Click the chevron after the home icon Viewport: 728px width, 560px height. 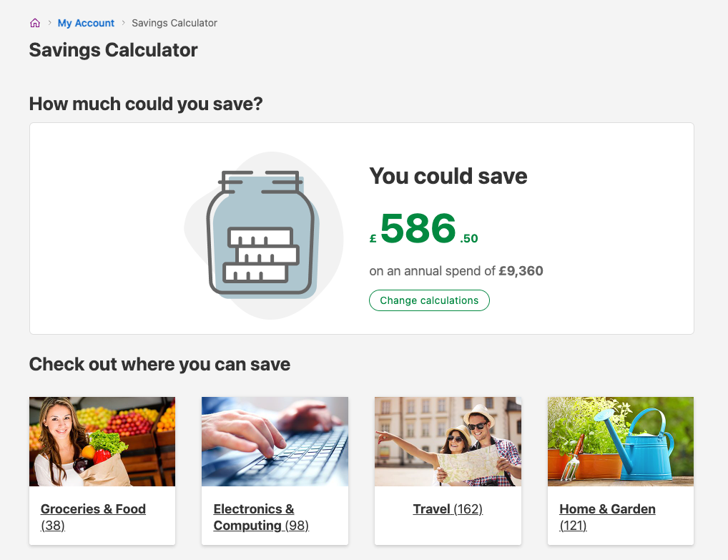(x=49, y=23)
